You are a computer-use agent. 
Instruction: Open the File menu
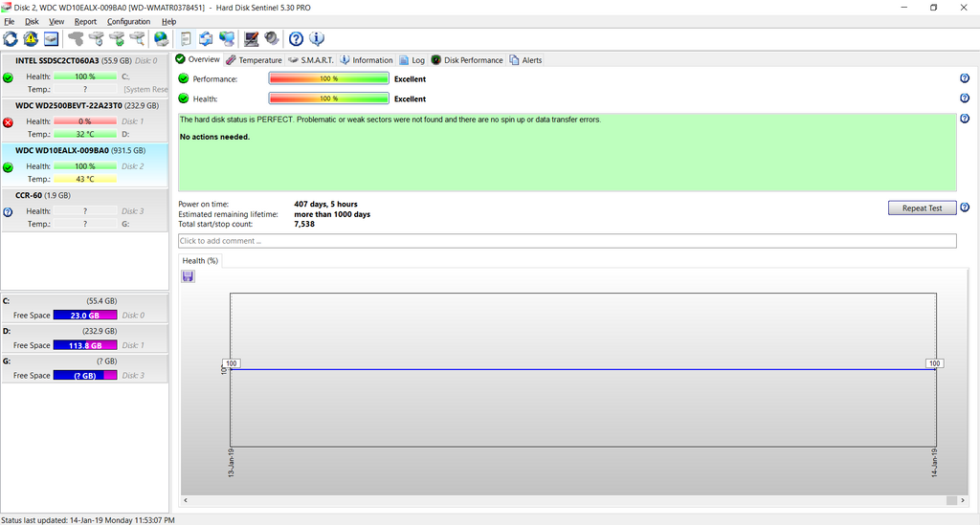click(x=10, y=21)
